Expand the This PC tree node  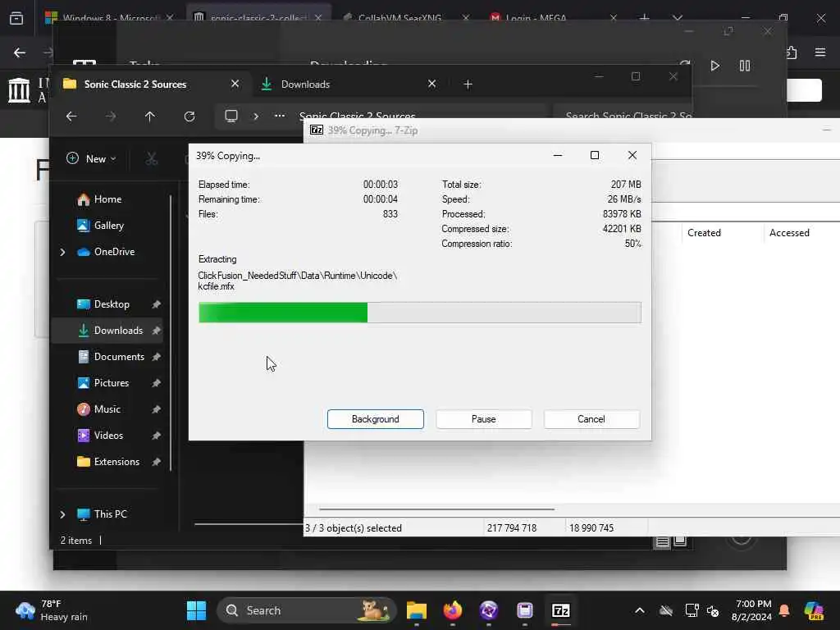[x=62, y=514]
